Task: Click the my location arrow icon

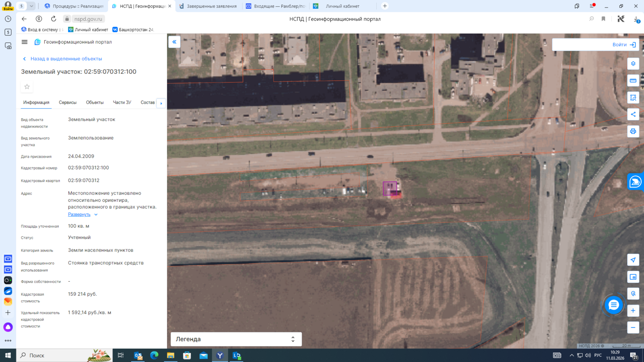Action: point(633,260)
